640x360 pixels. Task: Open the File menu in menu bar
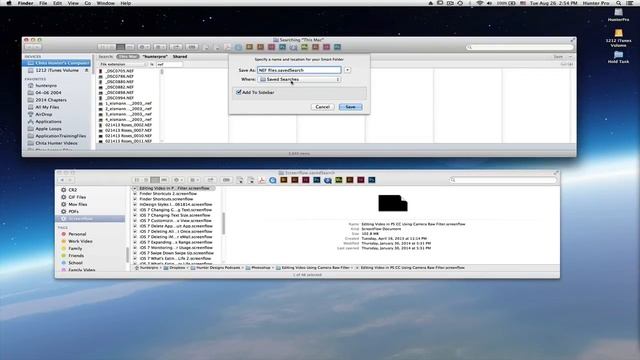[43, 3]
